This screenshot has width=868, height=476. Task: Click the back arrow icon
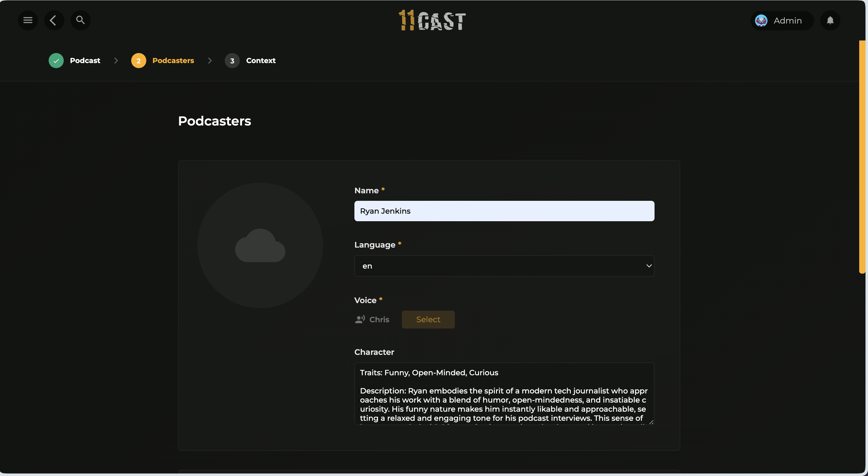[x=54, y=20]
